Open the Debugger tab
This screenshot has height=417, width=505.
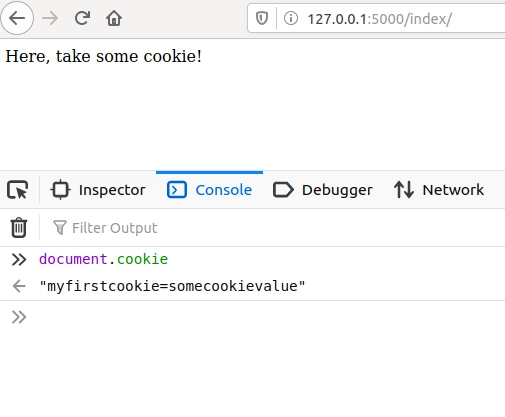click(x=323, y=190)
